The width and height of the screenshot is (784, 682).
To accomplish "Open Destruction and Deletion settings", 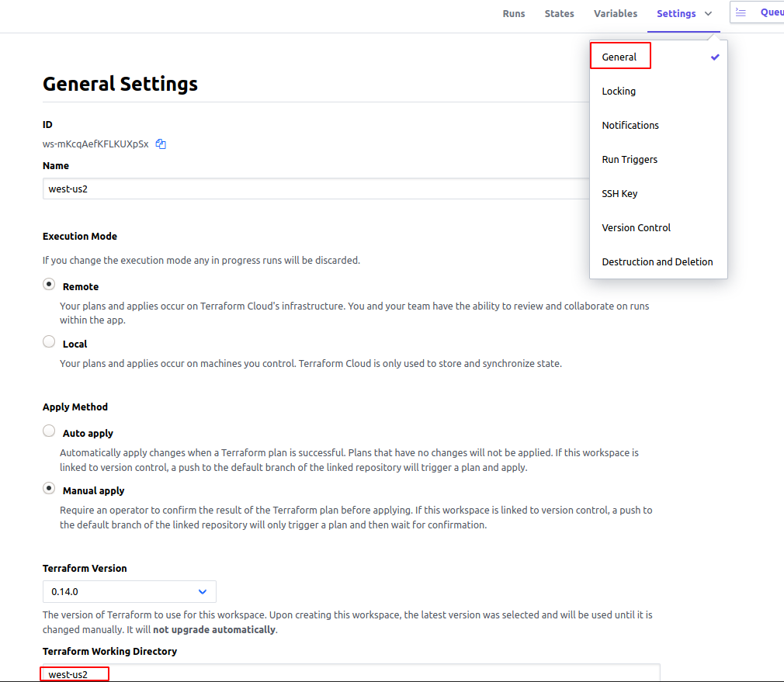I will pyautogui.click(x=658, y=261).
